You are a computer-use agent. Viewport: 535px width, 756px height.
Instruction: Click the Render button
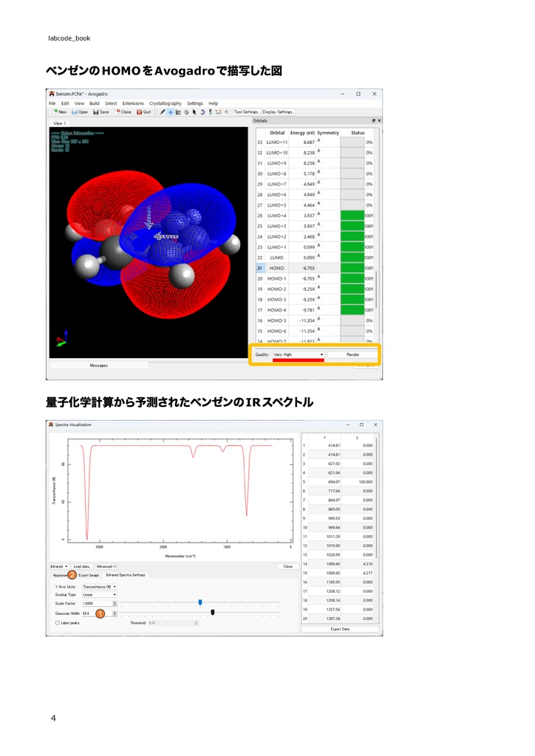[x=352, y=354]
